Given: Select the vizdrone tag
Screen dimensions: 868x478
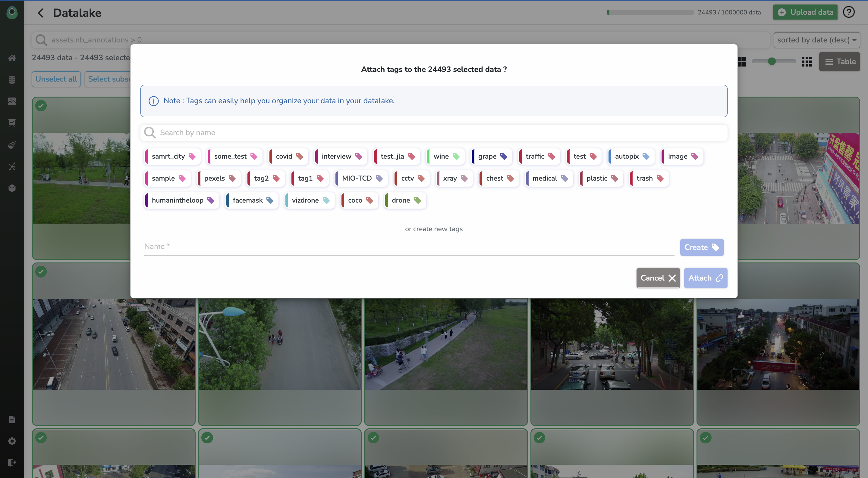Looking at the screenshot, I should point(310,200).
